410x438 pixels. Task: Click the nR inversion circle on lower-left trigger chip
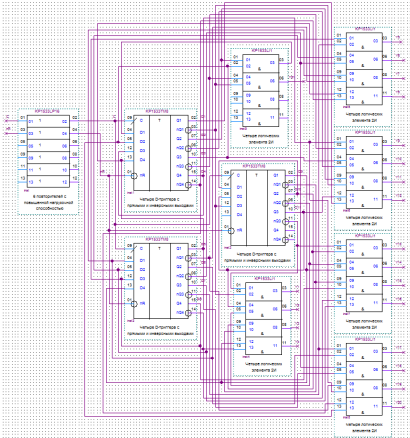134,304
